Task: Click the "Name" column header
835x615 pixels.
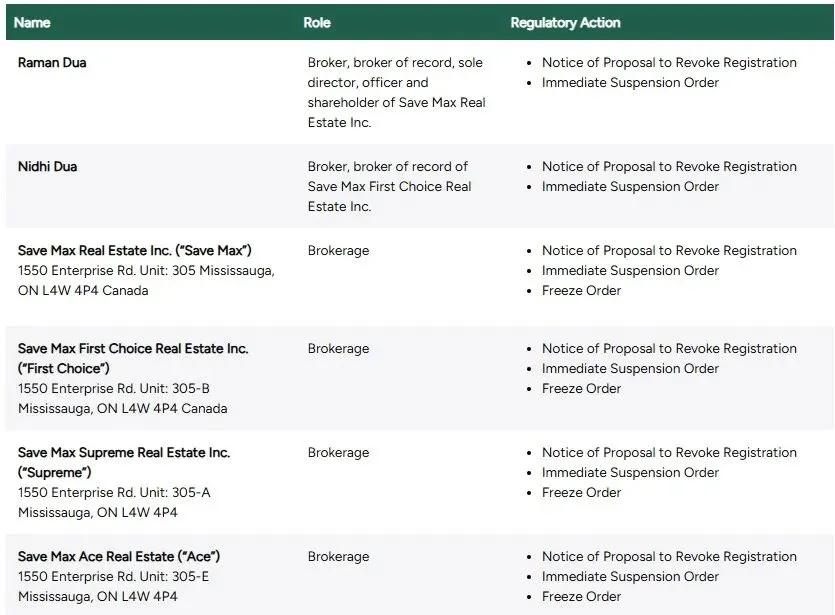Action: 32,23
